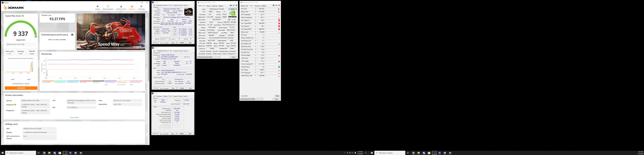Click the LOAD button in 3DMark

click(x=12, y=80)
